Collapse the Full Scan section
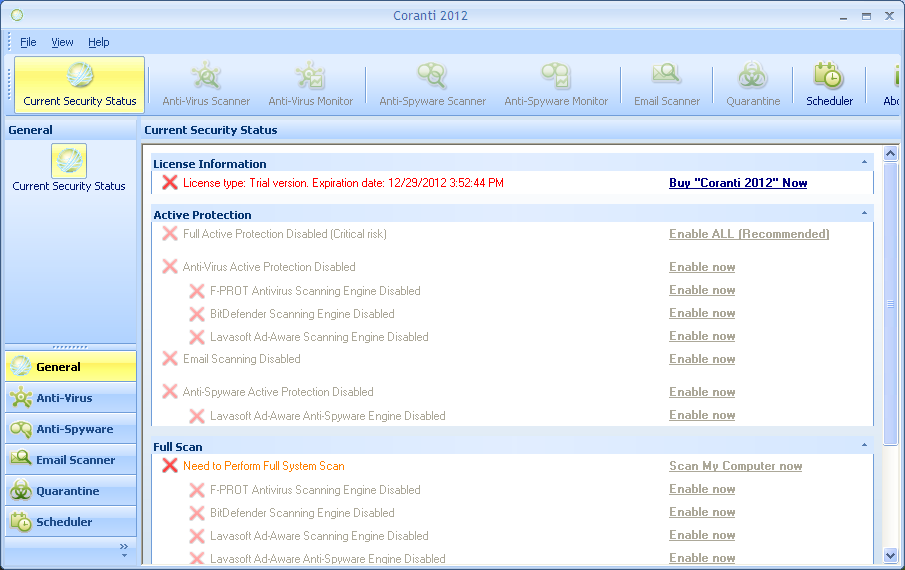The height and width of the screenshot is (570, 905). pos(864,445)
